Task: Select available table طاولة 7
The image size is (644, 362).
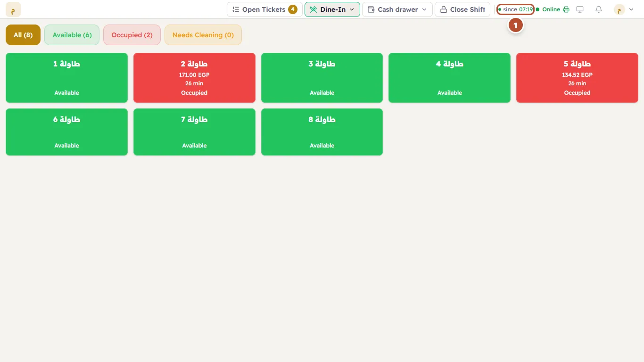Action: tap(194, 132)
